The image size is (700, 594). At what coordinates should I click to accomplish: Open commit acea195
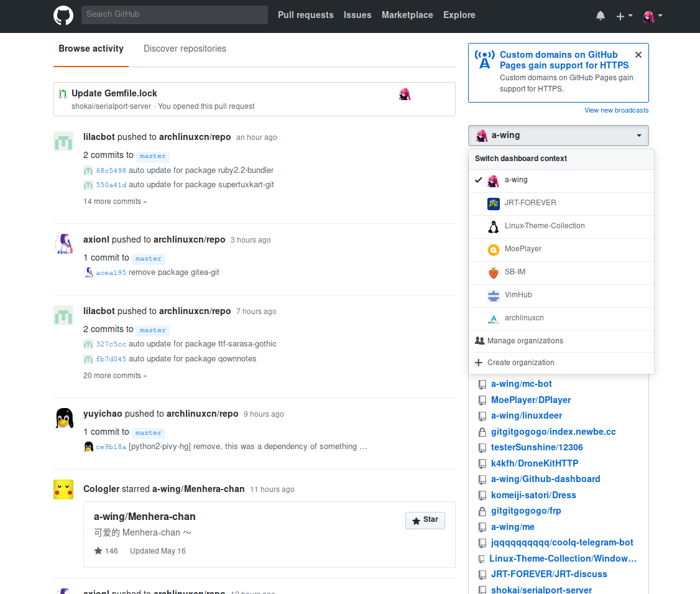(x=111, y=273)
